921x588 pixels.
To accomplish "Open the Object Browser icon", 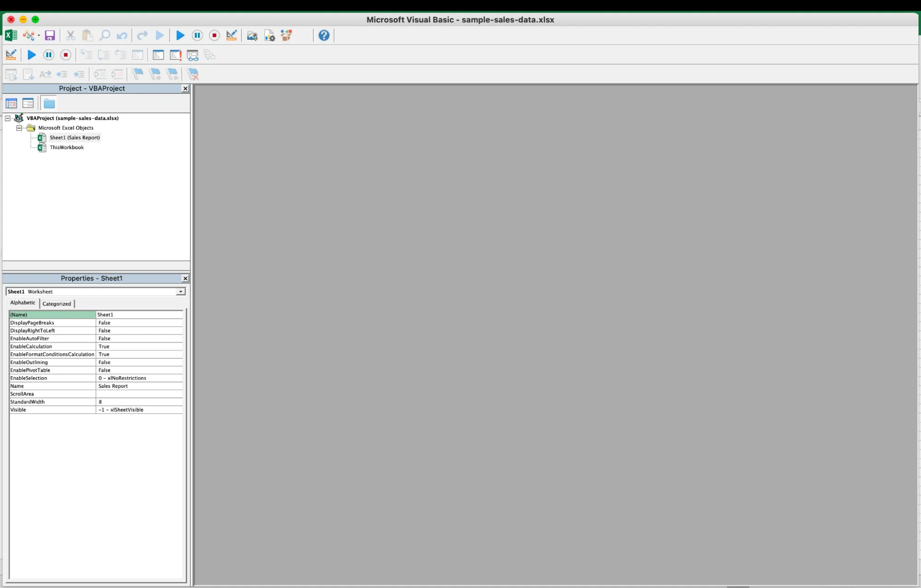I will [x=286, y=35].
